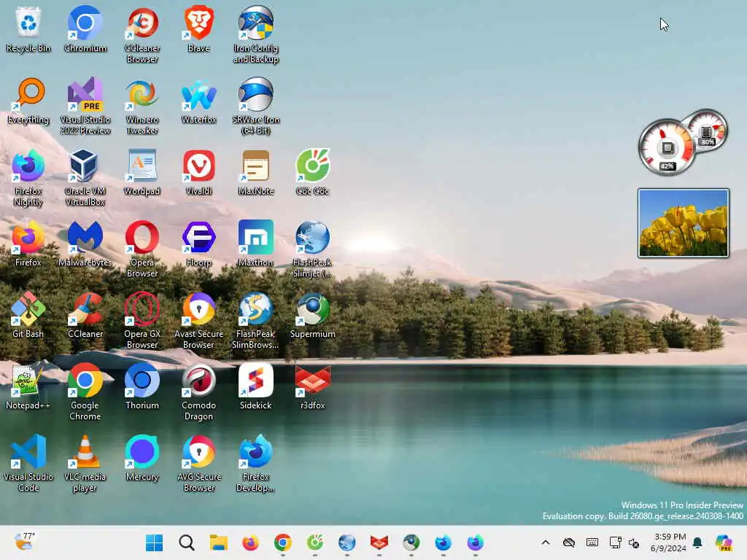Click the AVG Secure Browser icon
747x560 pixels.
tap(198, 463)
